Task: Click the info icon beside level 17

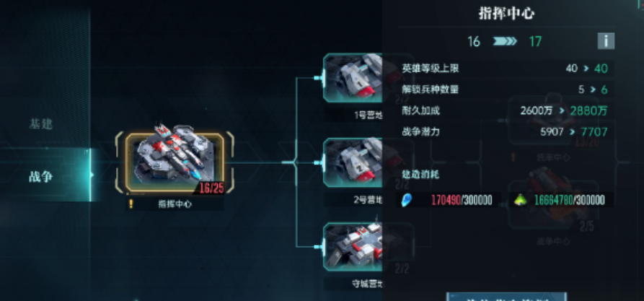Action: coord(606,41)
